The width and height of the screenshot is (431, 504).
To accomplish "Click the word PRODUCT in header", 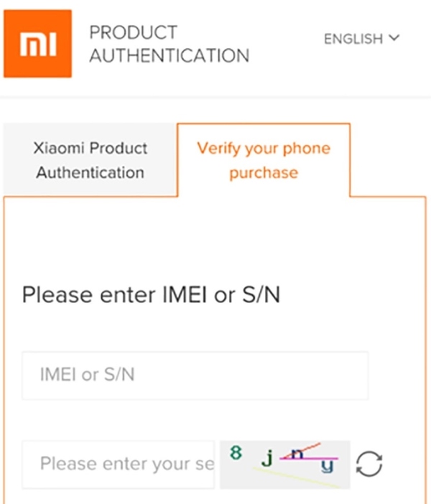I will (x=133, y=33).
